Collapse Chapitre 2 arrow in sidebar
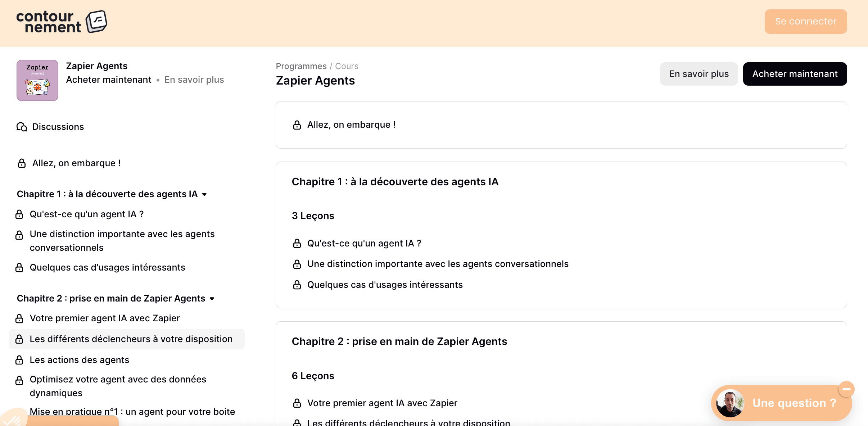The height and width of the screenshot is (426, 868). pos(212,299)
